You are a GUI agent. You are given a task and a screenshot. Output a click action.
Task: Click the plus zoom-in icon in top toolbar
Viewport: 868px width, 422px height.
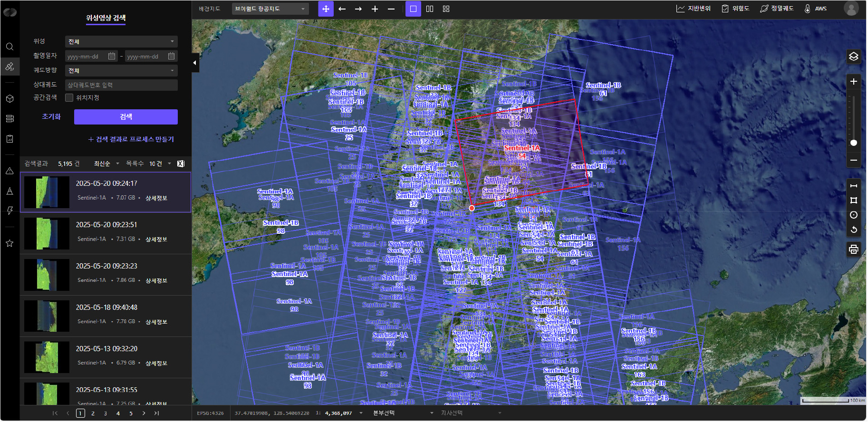click(375, 9)
